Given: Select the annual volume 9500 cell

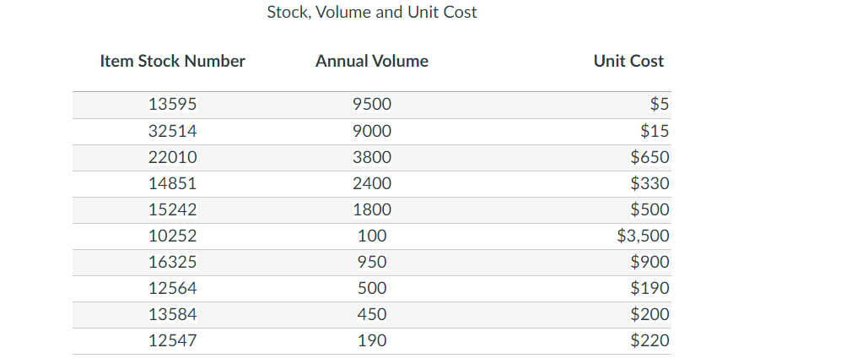Looking at the screenshot, I should click(x=372, y=105).
